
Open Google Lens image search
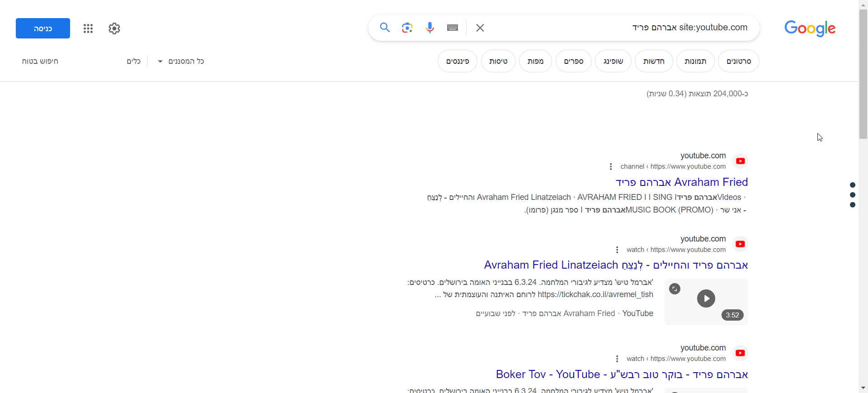pos(407,28)
